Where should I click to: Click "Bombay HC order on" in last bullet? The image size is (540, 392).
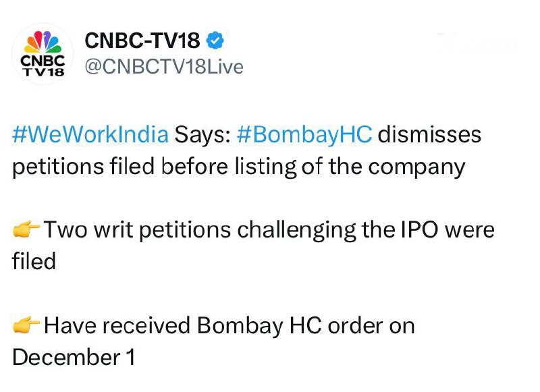tap(306, 327)
